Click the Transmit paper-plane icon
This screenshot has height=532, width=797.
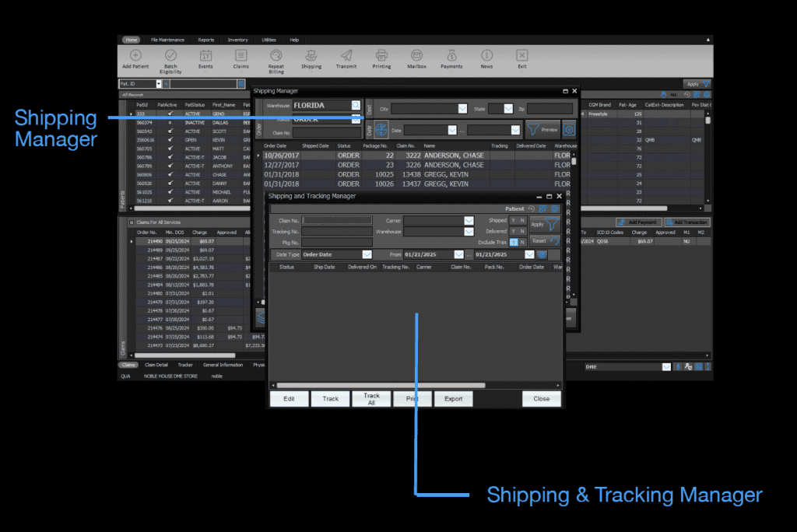[346, 58]
